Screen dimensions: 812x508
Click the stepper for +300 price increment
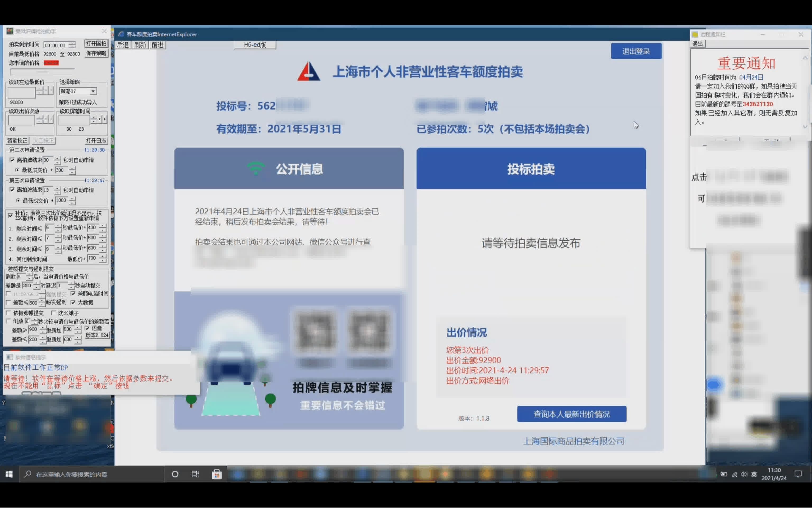72,170
